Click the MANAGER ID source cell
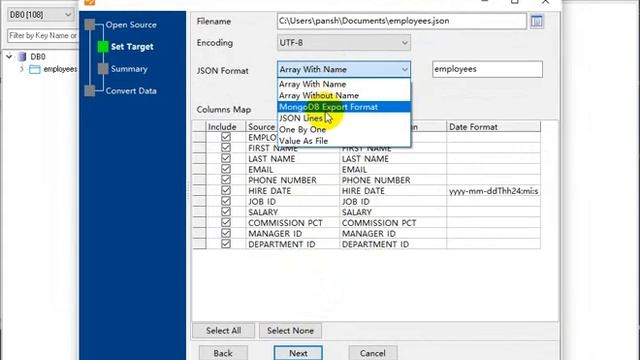This screenshot has width=640, height=360. point(292,233)
